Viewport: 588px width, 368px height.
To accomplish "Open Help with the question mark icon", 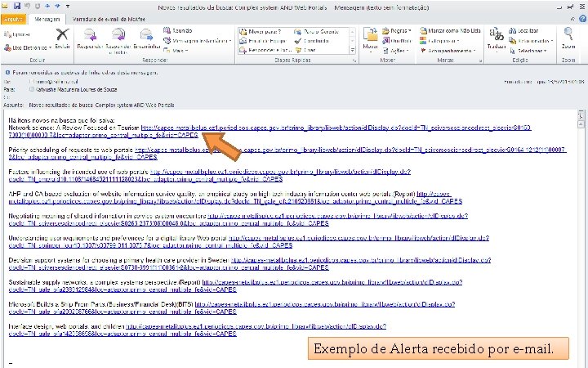I will coord(583,19).
